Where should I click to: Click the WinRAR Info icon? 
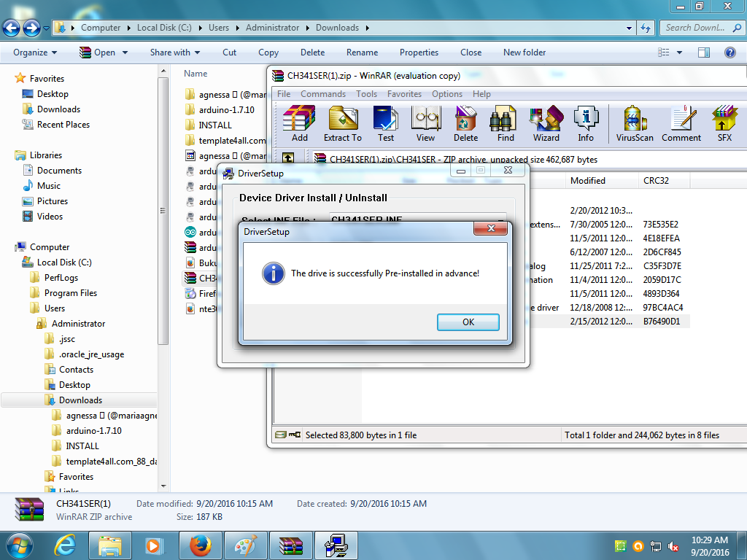(x=586, y=124)
